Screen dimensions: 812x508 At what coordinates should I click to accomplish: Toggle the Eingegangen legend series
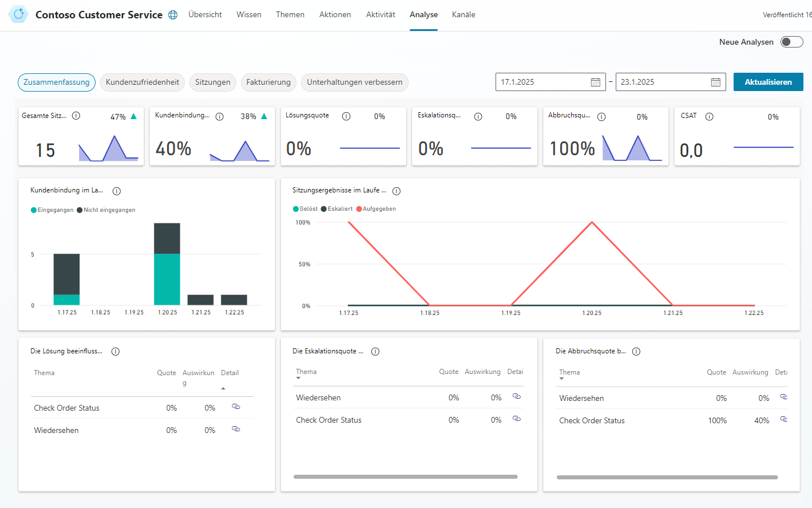click(x=52, y=210)
